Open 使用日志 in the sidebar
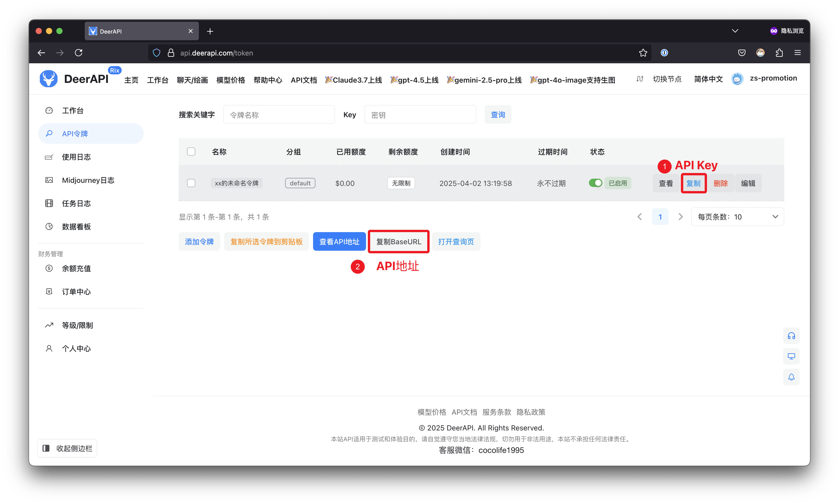 91,157
